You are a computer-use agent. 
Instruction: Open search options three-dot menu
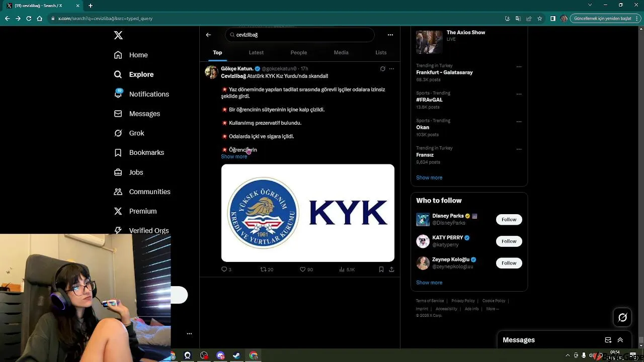(390, 35)
